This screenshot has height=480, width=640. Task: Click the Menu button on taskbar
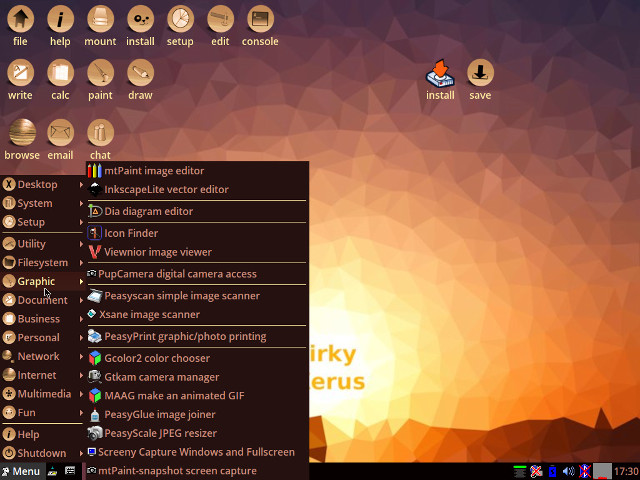21,471
